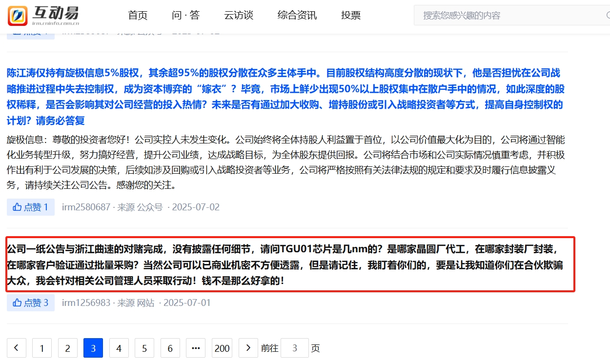Open the 首页 menu item
The width and height of the screenshot is (610, 364).
point(138,15)
